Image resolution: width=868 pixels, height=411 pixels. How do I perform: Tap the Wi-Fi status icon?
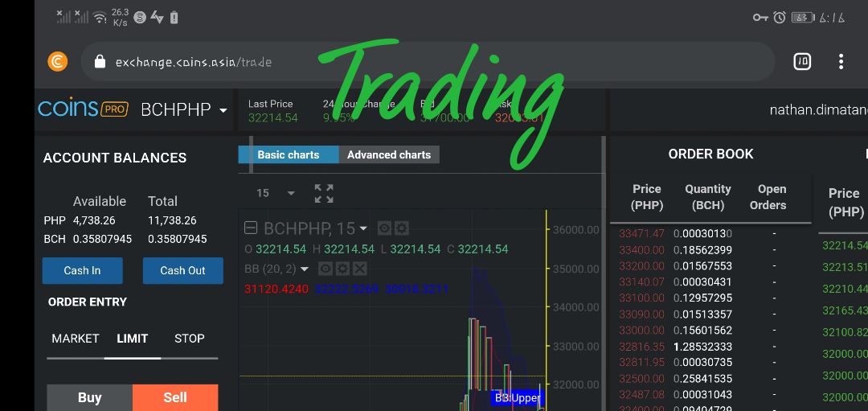[100, 18]
